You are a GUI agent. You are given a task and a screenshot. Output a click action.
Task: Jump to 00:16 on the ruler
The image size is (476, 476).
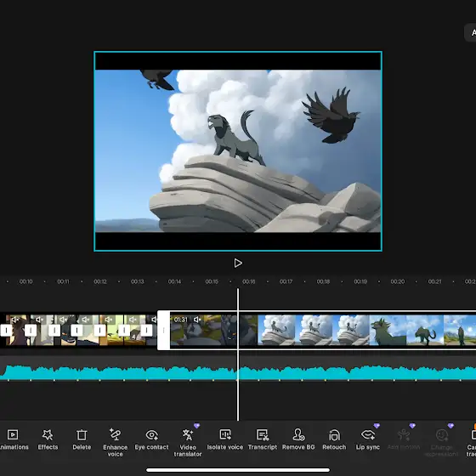pos(248,281)
